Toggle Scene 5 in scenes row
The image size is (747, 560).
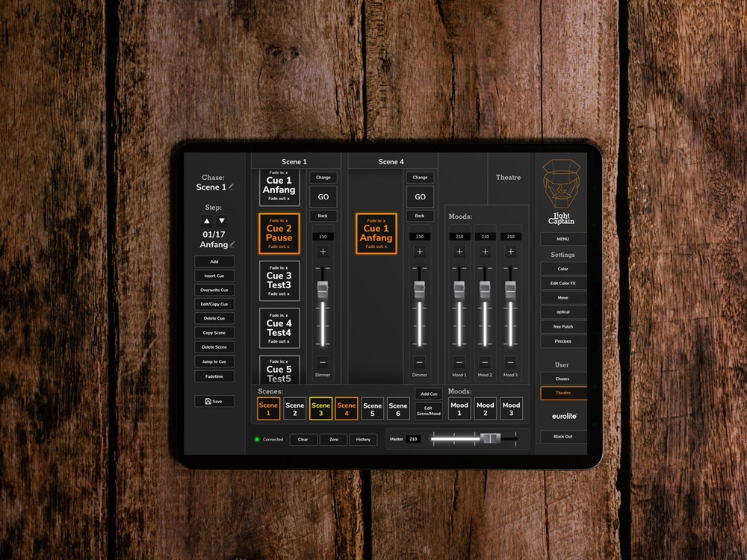(372, 408)
